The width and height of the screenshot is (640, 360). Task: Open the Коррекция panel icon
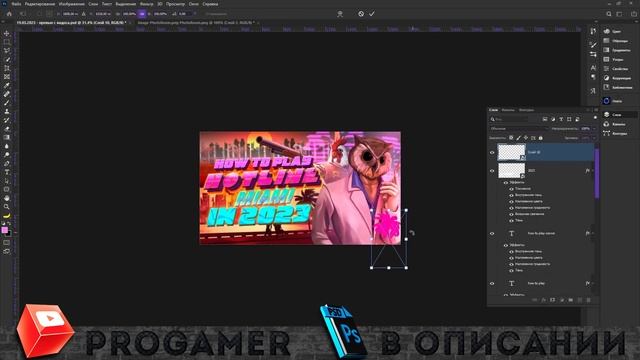coord(607,78)
